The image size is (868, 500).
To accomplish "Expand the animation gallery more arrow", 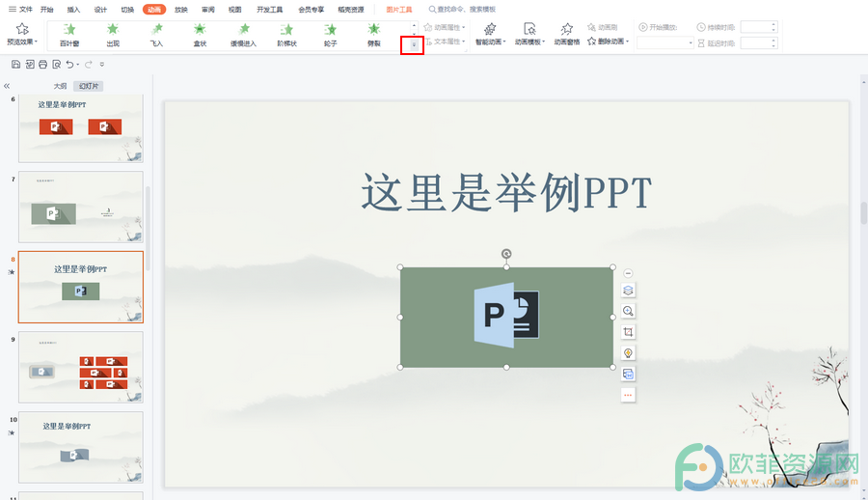I will click(x=414, y=45).
